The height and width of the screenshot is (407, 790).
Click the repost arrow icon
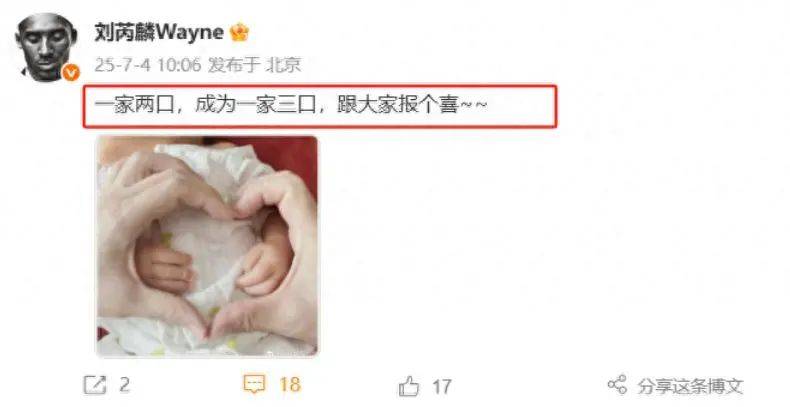95,385
